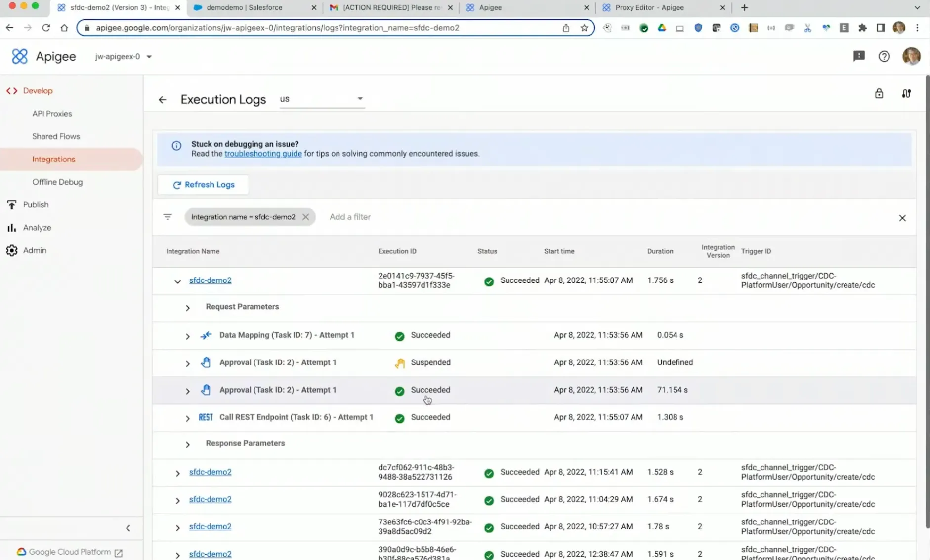This screenshot has width=930, height=560.
Task: Click the page vertical scrollbar
Action: click(927, 301)
